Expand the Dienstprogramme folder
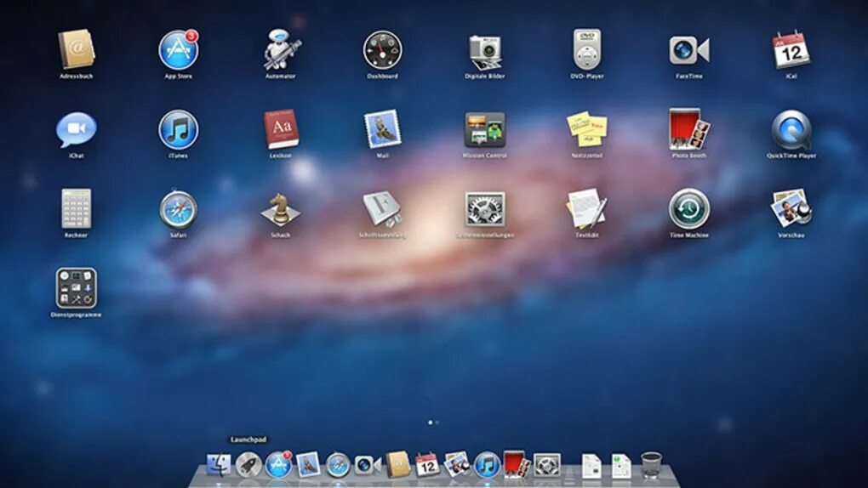The width and height of the screenshot is (868, 488). 77,288
